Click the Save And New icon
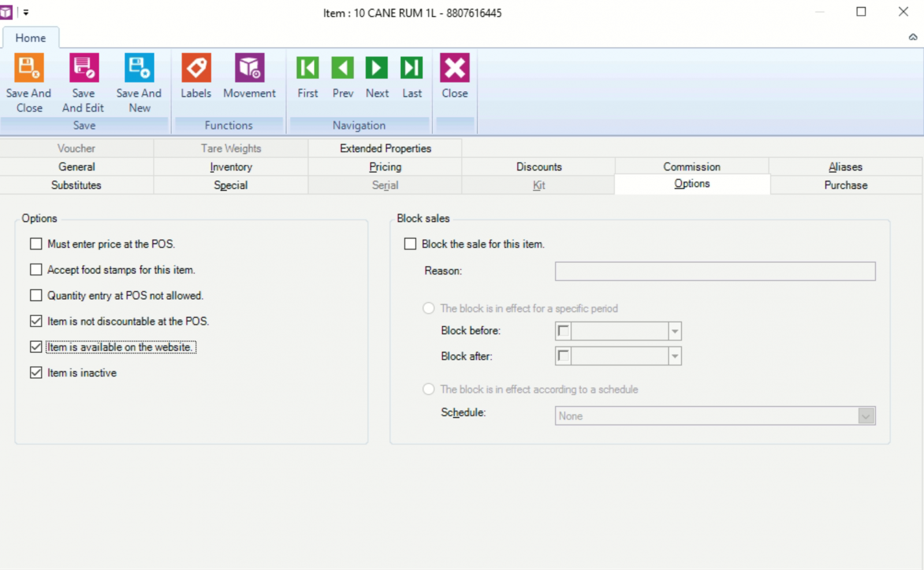The image size is (924, 570). 139,68
